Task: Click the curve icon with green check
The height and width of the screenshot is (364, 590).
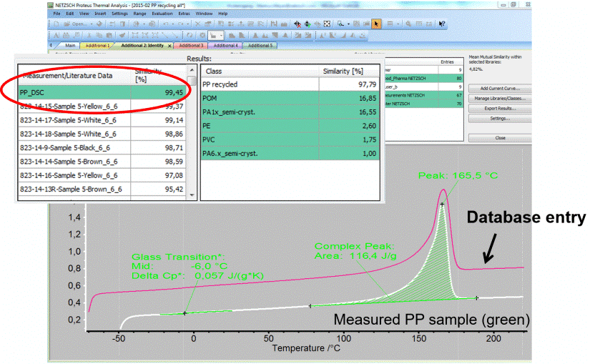Action: [x=308, y=24]
